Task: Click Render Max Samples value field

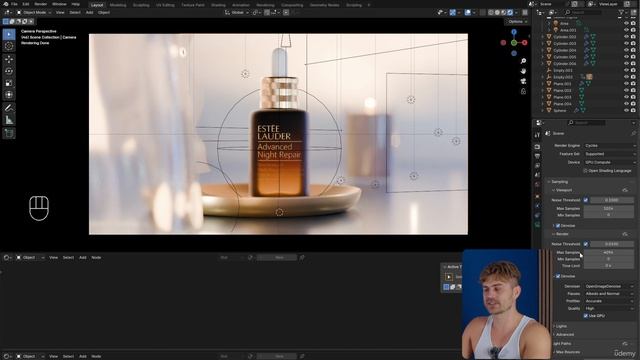Action: tap(608, 252)
